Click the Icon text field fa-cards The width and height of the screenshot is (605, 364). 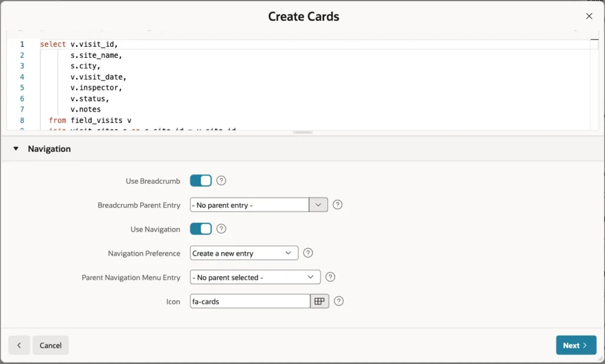pos(250,301)
